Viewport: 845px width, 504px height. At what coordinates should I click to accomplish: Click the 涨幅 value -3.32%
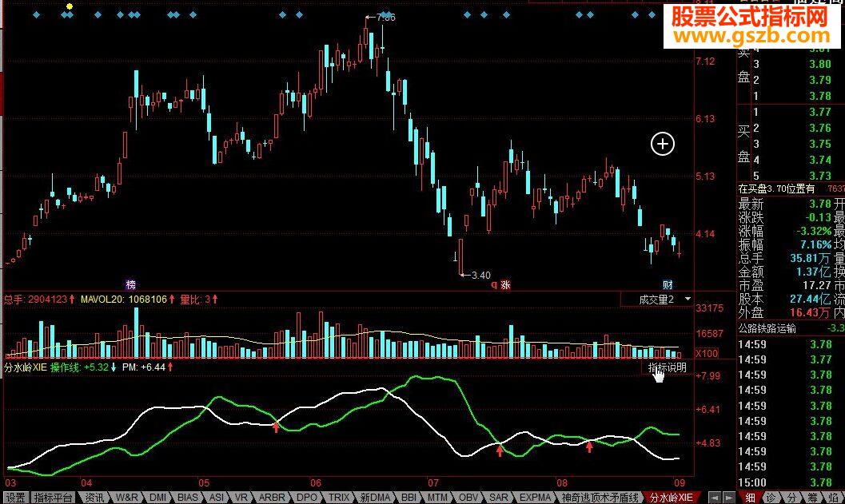(x=814, y=231)
